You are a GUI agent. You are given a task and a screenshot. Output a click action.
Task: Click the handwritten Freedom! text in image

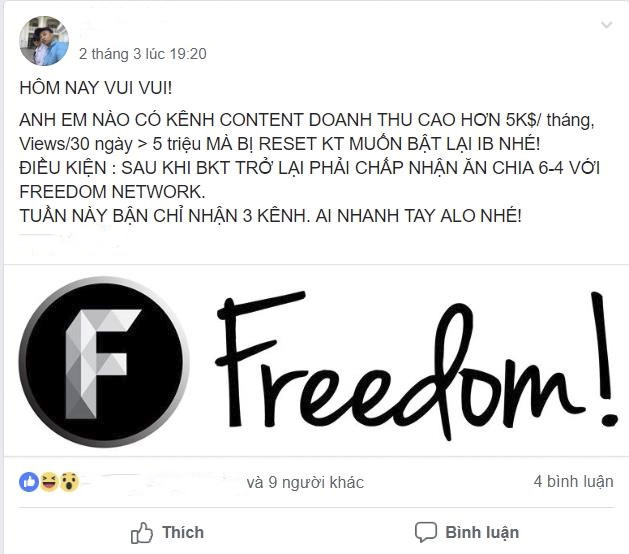pyautogui.click(x=416, y=365)
